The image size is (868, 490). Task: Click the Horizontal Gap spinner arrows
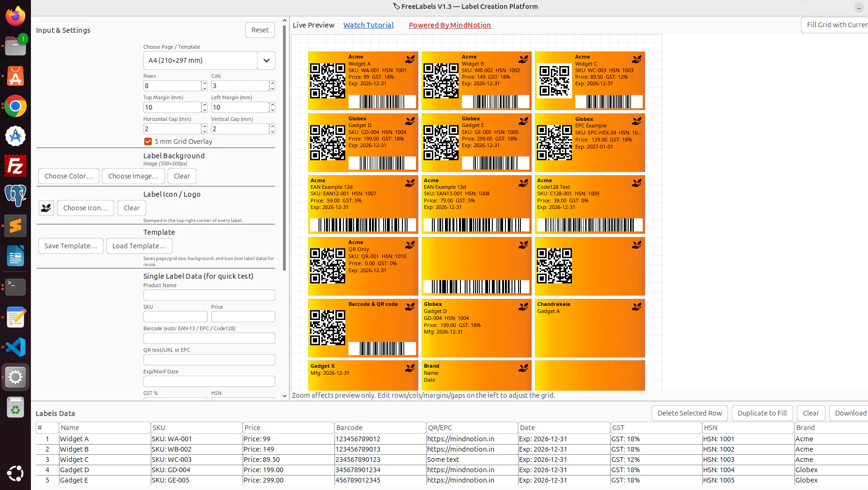tap(204, 129)
